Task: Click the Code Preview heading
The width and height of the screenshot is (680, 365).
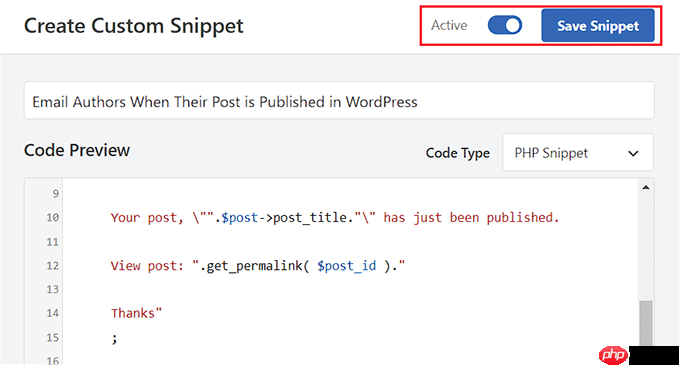Action: pos(77,150)
